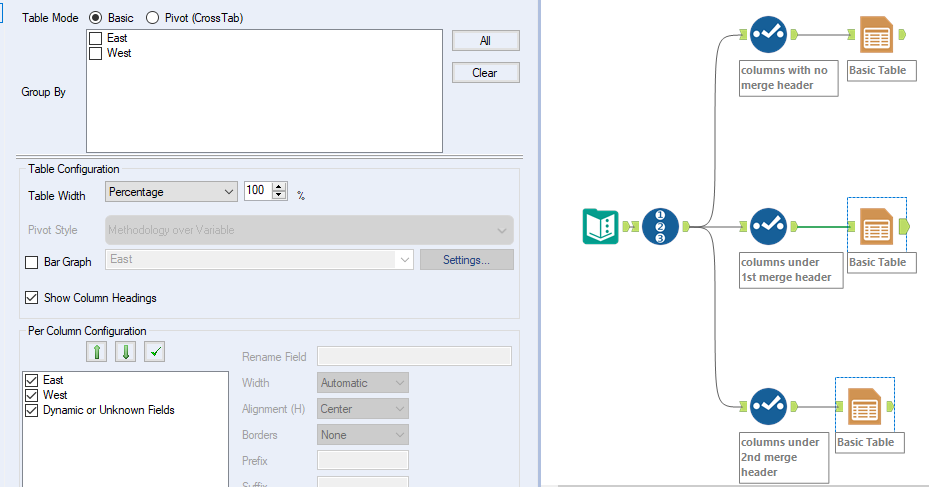The height and width of the screenshot is (487, 929).
Task: Click the green Text Input book tool
Action: (600, 226)
